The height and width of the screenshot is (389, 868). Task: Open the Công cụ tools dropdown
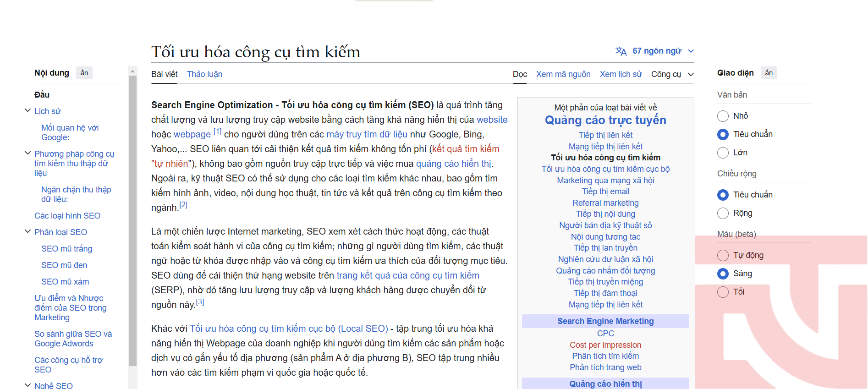(x=672, y=74)
